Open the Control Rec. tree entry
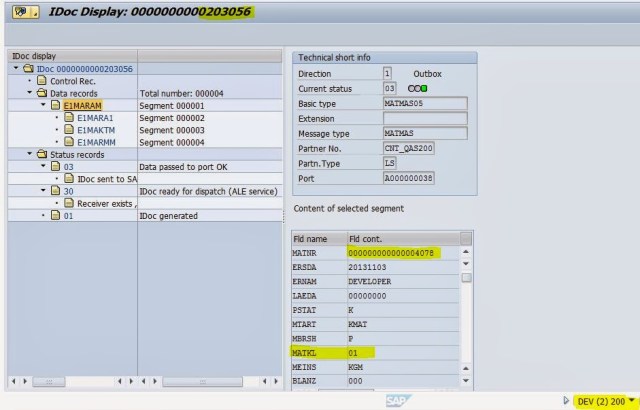The height and width of the screenshot is (410, 640). coord(73,81)
